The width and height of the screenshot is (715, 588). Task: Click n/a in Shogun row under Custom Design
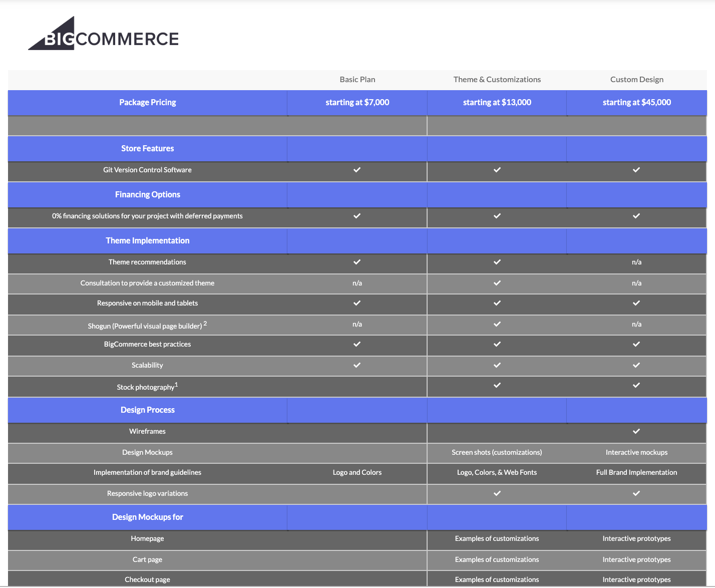click(x=637, y=324)
